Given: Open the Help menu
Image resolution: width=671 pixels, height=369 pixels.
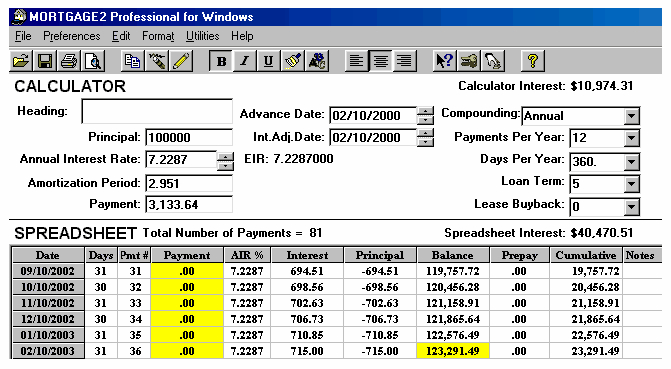Looking at the screenshot, I should click(x=242, y=36).
